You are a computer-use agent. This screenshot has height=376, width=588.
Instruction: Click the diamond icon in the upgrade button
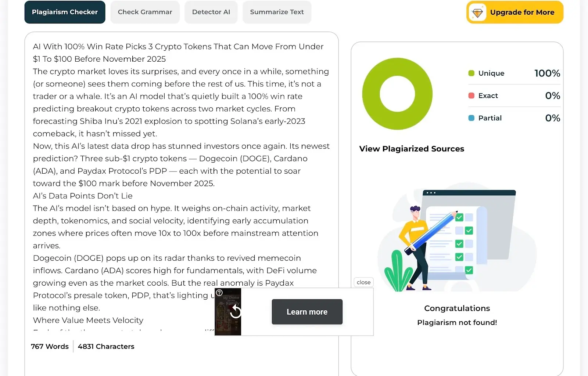coord(477,13)
